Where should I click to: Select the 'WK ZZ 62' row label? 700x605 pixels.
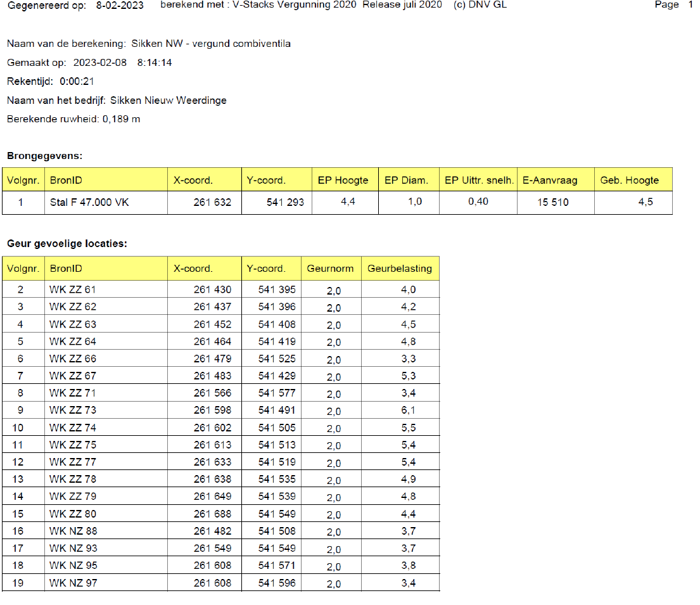[x=73, y=307]
